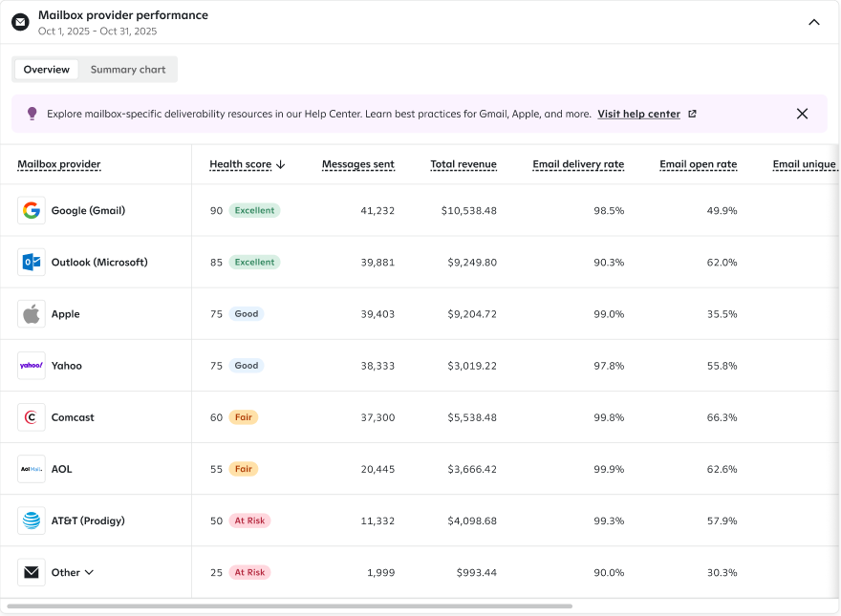Click Apple delivery rate 99.0%

point(609,314)
